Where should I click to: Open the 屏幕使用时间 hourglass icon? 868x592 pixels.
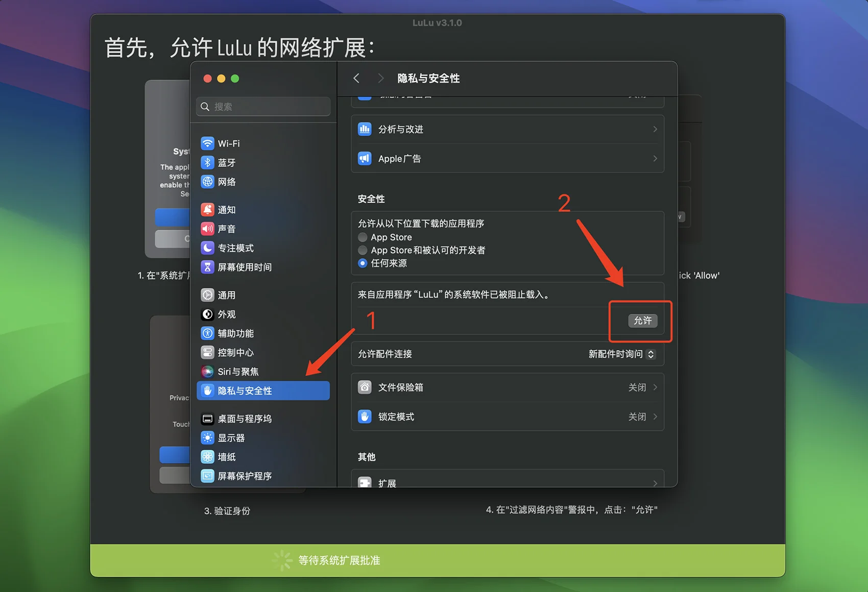pos(207,267)
